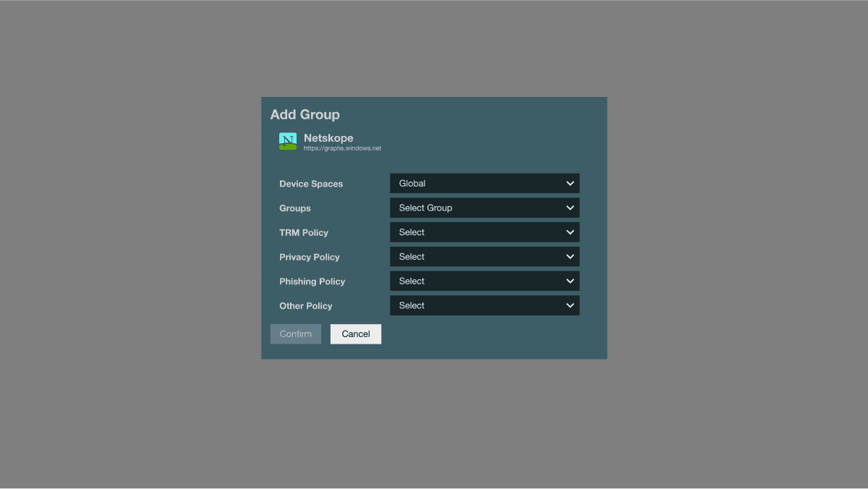Click the Cancel button
Viewport: 868px width, 489px height.
(355, 333)
